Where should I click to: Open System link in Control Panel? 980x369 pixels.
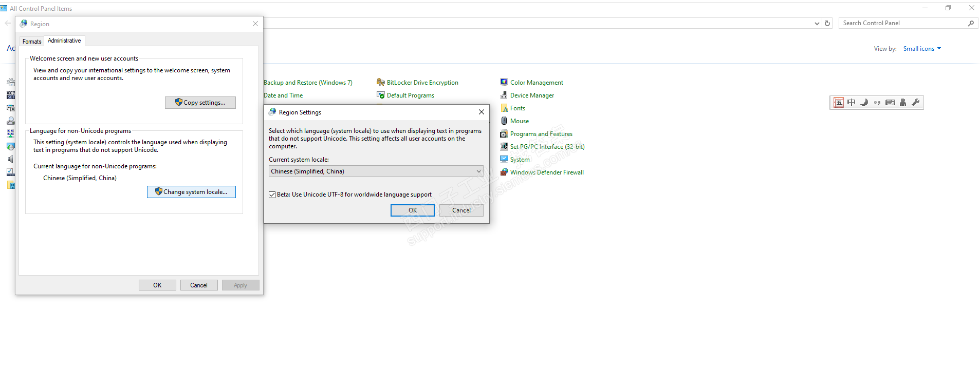coord(520,160)
